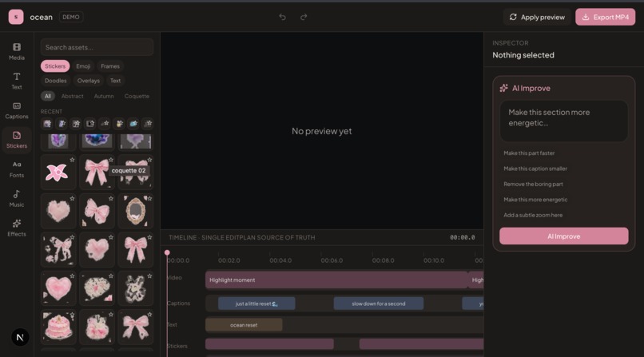
Task: Click the round N badge at bottom left
Action: [20, 337]
